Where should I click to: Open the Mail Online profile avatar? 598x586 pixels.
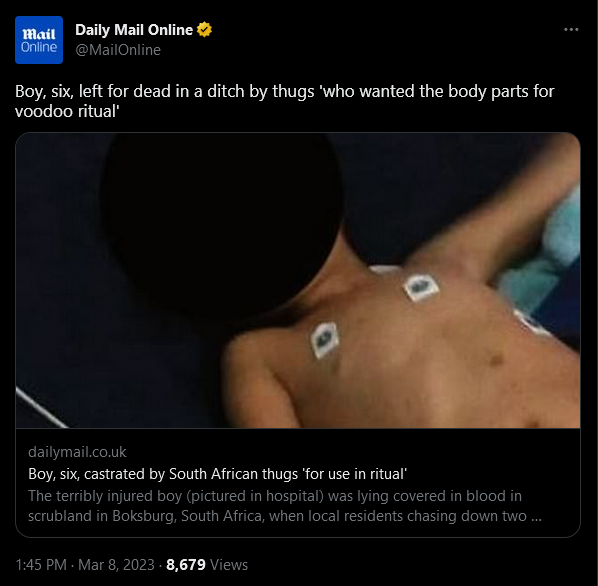point(39,40)
